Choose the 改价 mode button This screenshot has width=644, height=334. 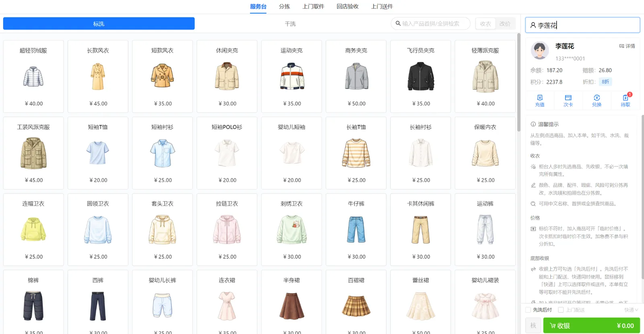(505, 24)
